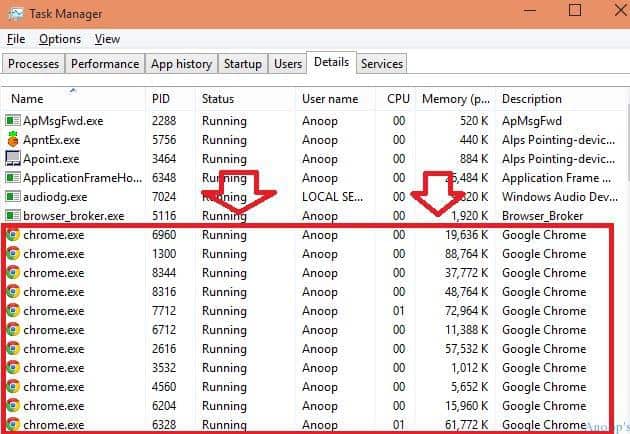
Task: Select the ApMsgFwd.exe process name
Action: coord(63,121)
